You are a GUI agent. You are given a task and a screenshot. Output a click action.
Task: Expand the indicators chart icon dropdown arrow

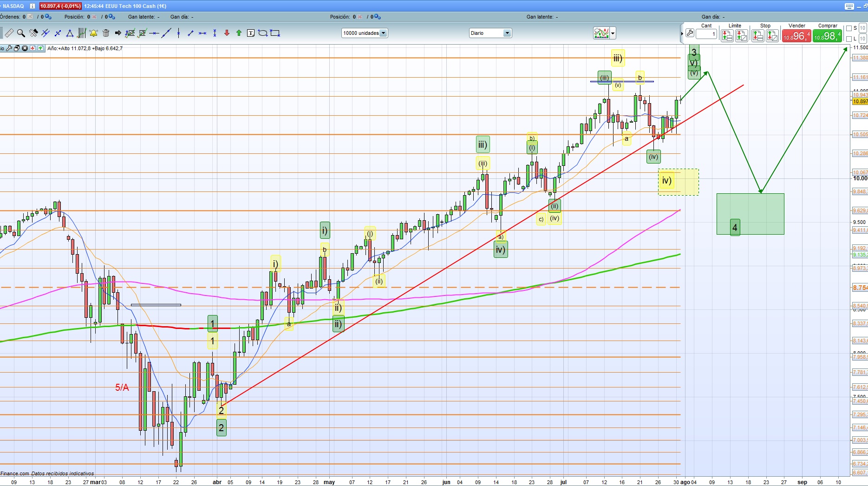pos(613,33)
